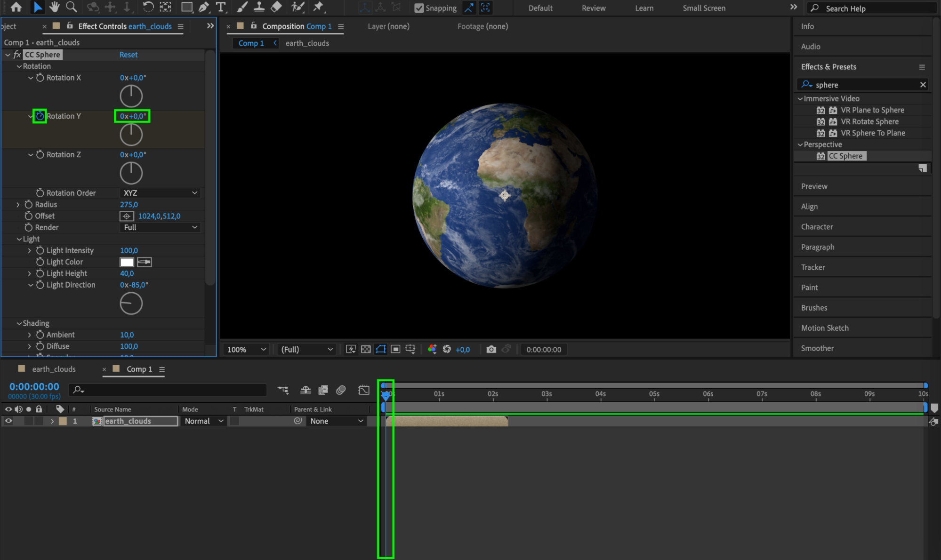Select the Hand tool

click(54, 7)
